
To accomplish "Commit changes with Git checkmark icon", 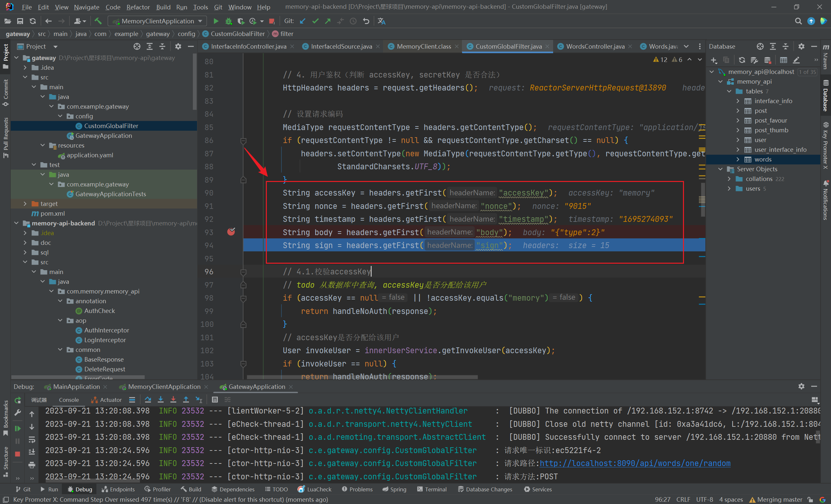I will [315, 21].
